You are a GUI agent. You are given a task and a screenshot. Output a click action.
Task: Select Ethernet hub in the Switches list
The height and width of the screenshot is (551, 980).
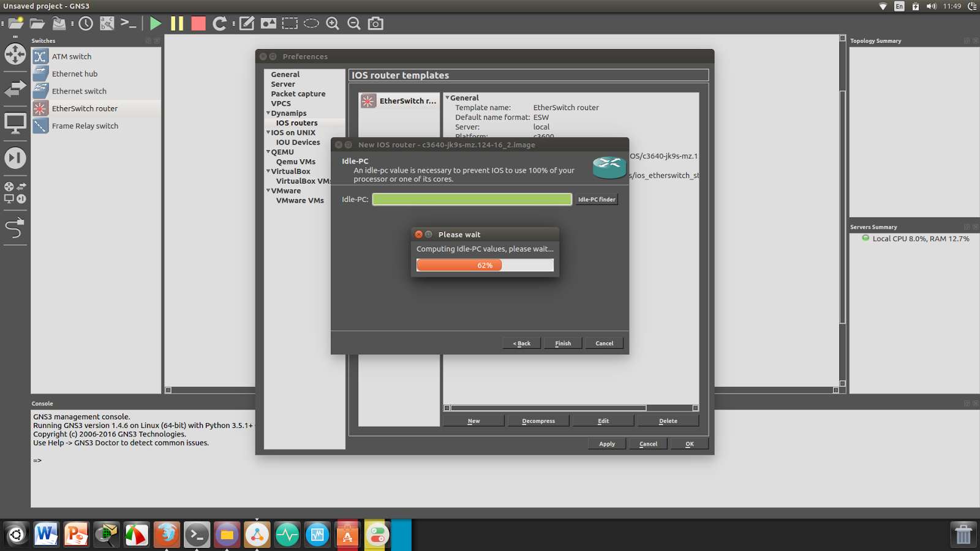[96, 73]
